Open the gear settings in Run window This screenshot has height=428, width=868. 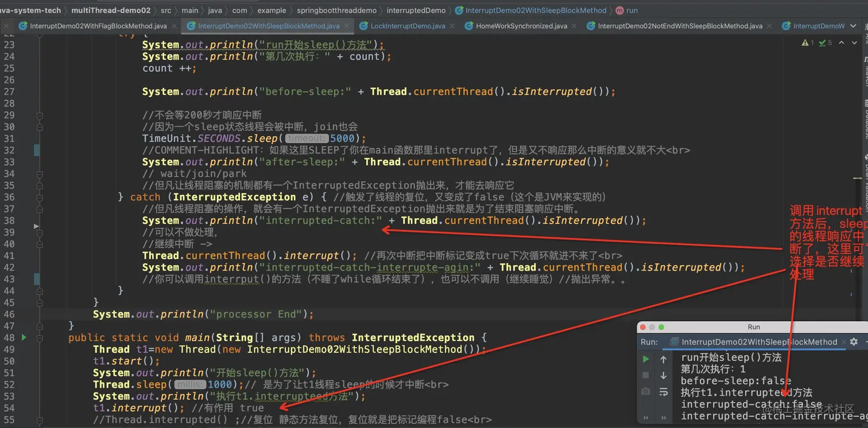pos(854,341)
